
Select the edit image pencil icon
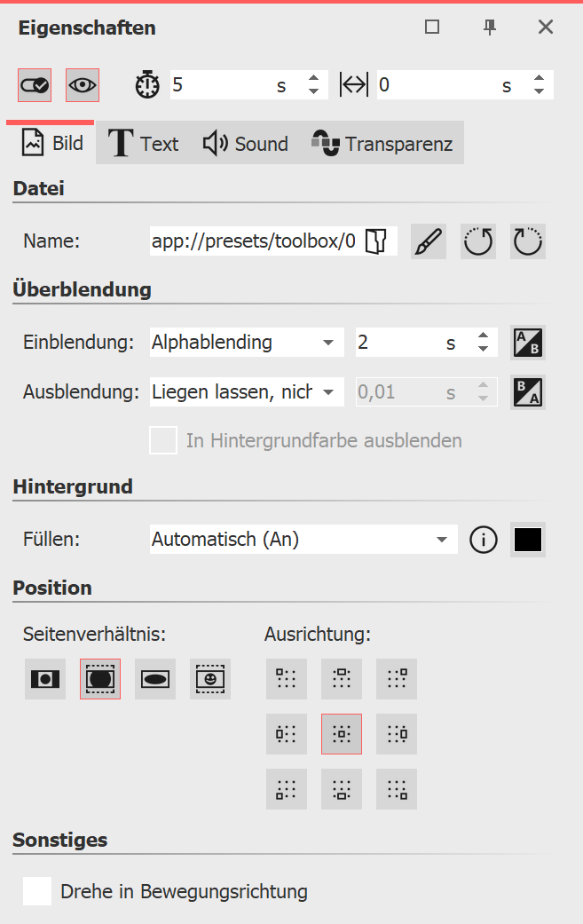pos(428,241)
